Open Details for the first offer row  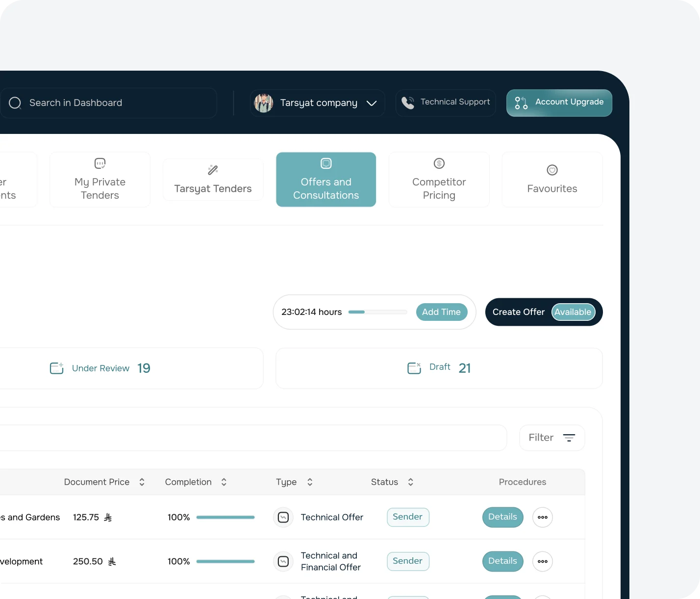pyautogui.click(x=502, y=517)
